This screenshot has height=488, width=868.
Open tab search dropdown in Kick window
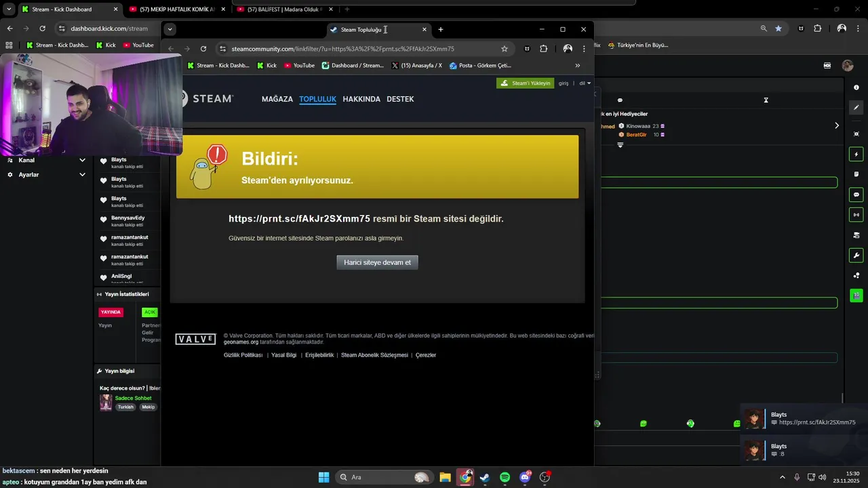(x=9, y=9)
